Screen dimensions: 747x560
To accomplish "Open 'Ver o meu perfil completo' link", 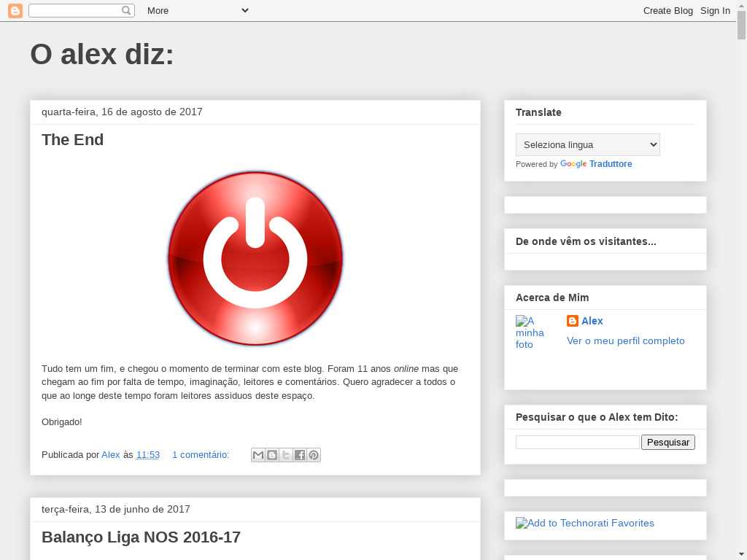I will pyautogui.click(x=625, y=341).
